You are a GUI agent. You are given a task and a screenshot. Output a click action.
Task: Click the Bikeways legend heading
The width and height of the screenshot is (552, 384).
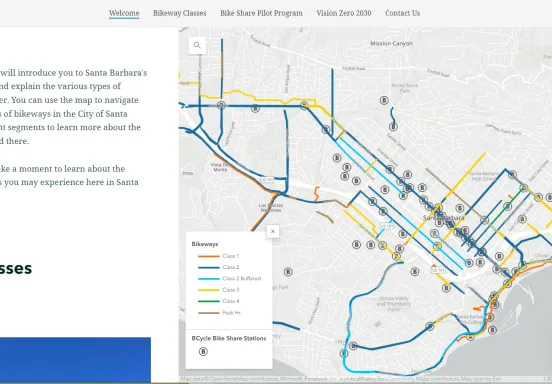pos(205,244)
